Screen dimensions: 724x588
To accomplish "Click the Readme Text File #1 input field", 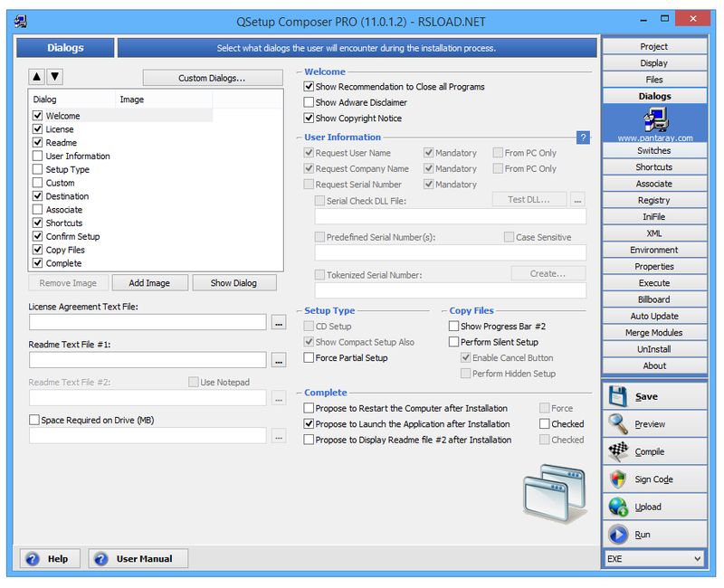I will pos(148,360).
